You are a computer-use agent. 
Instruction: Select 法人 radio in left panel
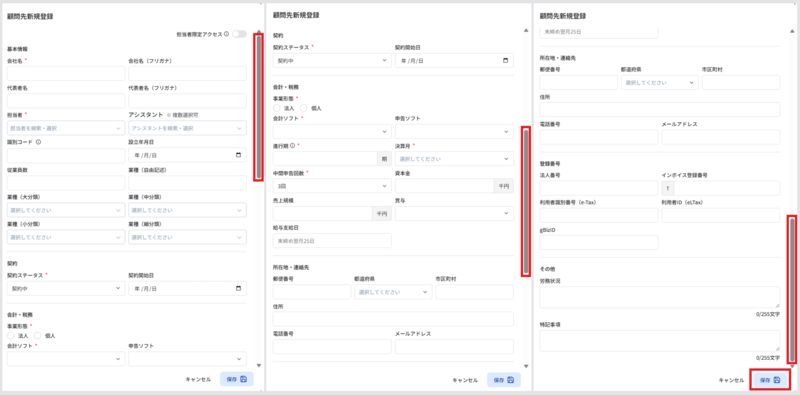click(x=11, y=336)
